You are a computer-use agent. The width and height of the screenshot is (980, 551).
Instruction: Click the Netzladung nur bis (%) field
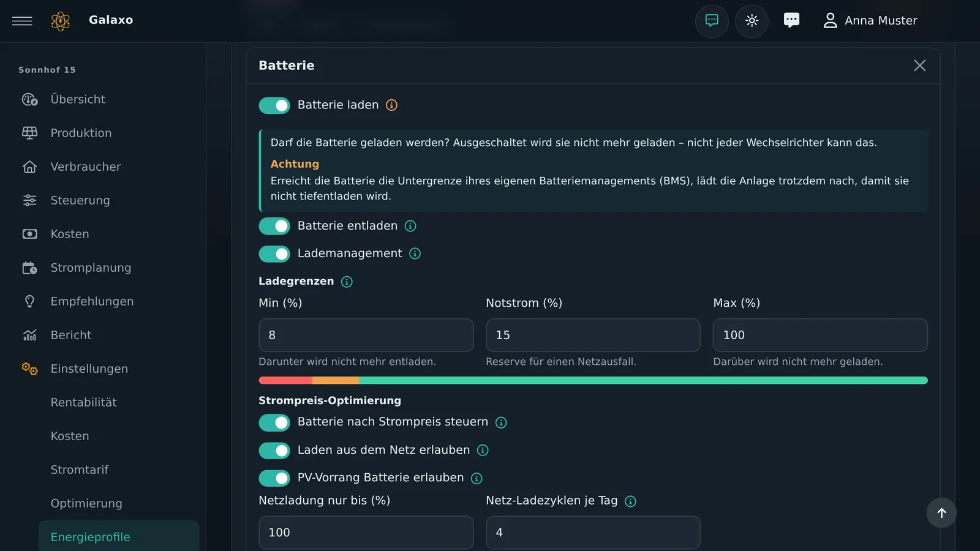(366, 533)
